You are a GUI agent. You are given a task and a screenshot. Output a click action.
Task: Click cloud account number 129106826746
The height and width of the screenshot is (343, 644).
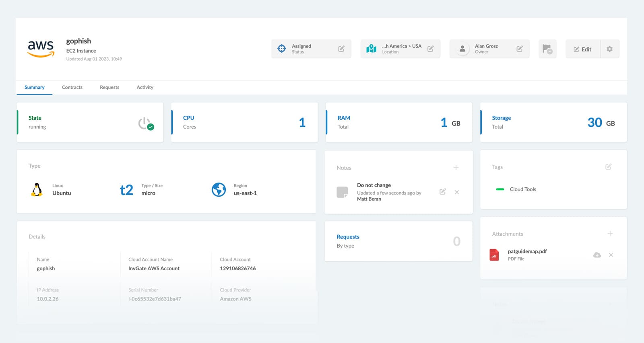(x=238, y=268)
